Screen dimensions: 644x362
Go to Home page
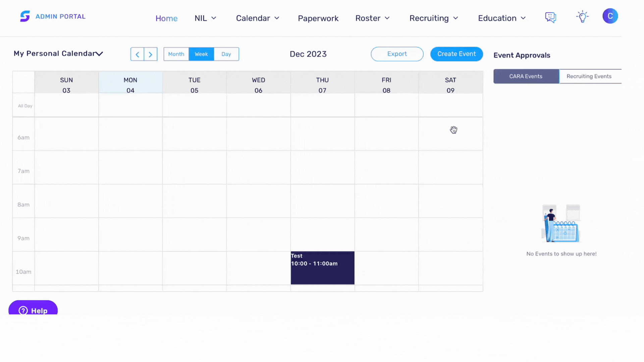(166, 18)
